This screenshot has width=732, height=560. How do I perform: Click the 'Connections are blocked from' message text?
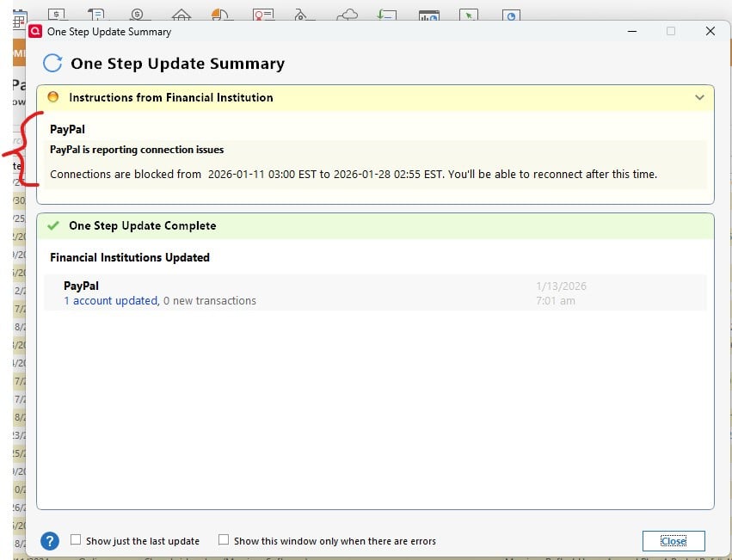354,175
